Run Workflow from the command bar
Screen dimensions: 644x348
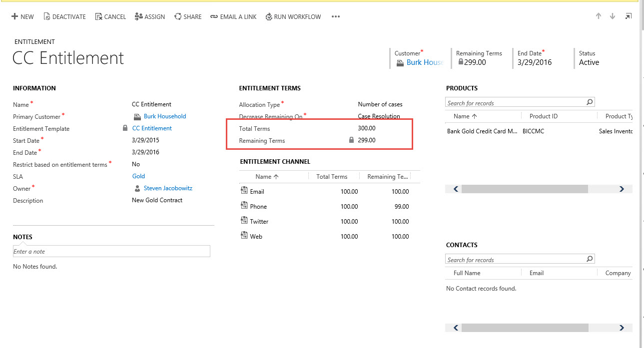[293, 16]
